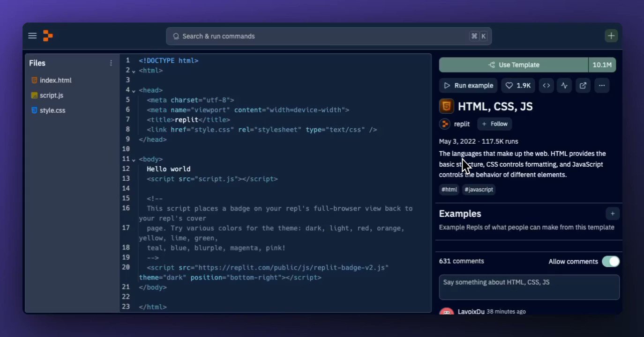Collapse the body tag fold arrow
644x337 pixels.
134,160
